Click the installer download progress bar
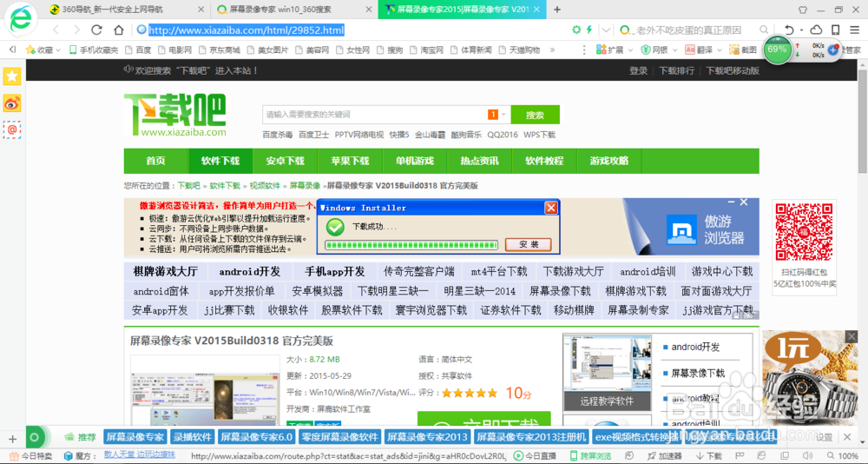Screen dimensions: 868x464 (x=411, y=245)
